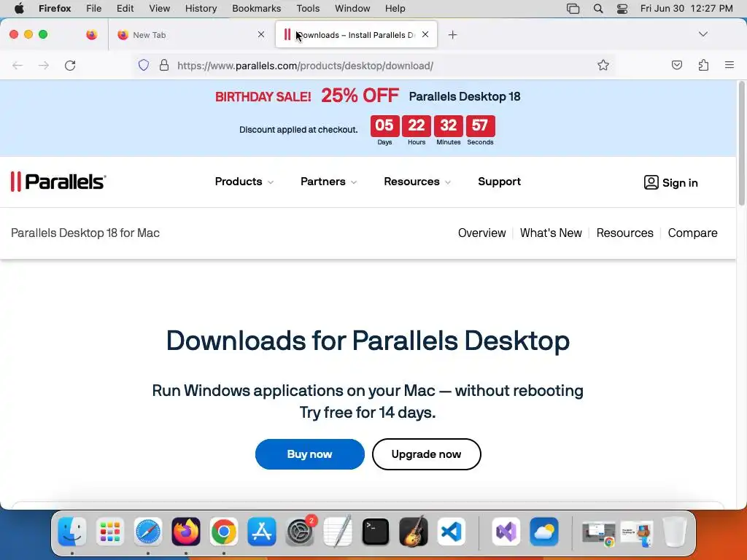The image size is (747, 560).
Task: Click the Firefox back arrow button
Action: coord(18,65)
